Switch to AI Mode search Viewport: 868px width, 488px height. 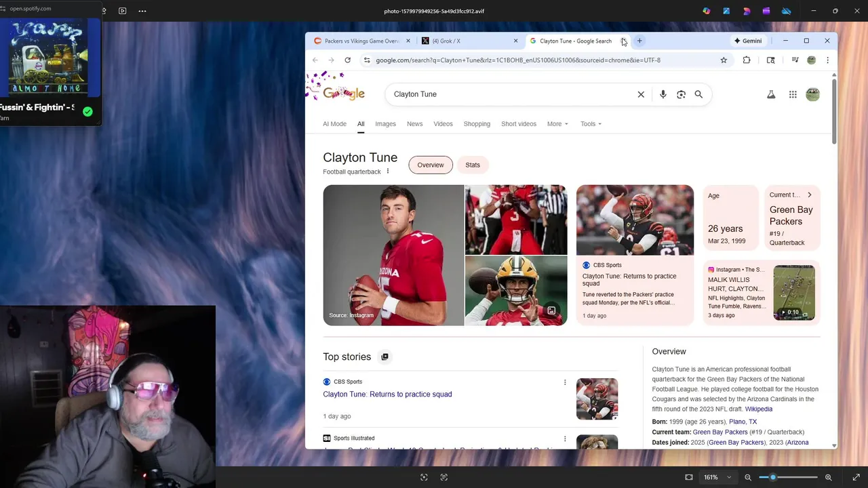(334, 124)
